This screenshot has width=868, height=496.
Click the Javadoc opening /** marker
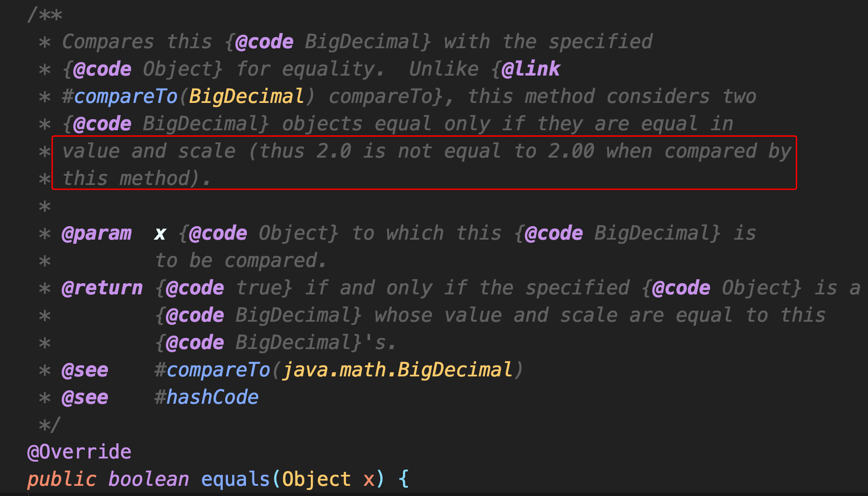coord(44,15)
